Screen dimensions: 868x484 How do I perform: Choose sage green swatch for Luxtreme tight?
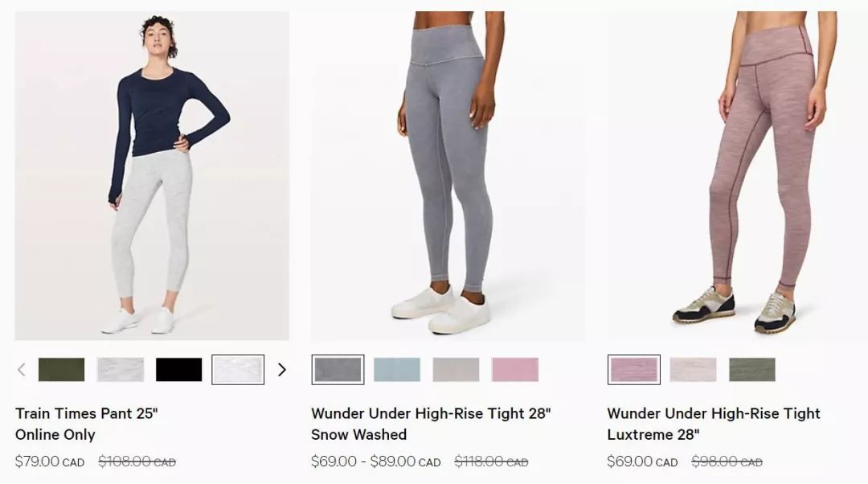click(752, 369)
